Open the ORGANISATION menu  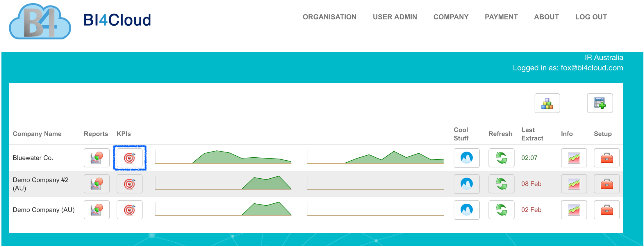[329, 17]
